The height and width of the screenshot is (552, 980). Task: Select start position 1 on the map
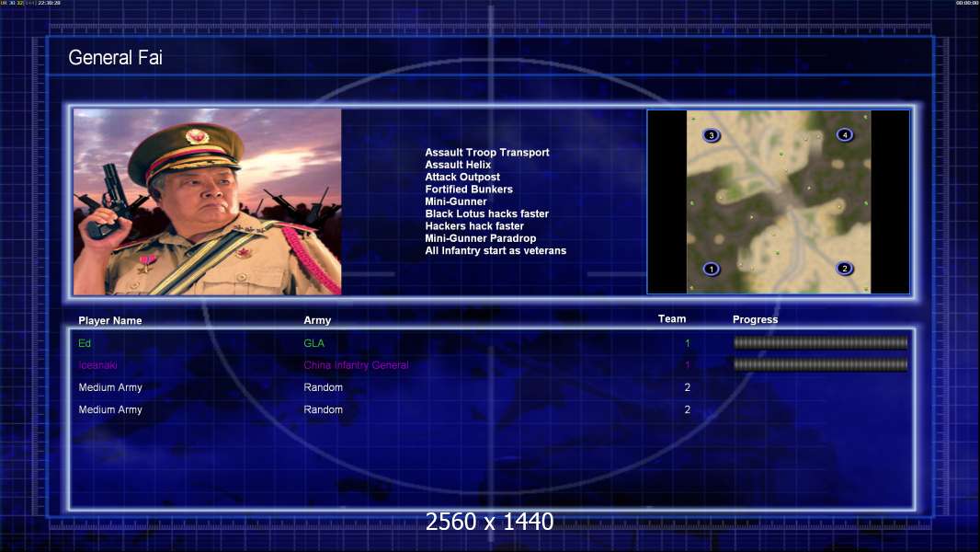coord(712,269)
